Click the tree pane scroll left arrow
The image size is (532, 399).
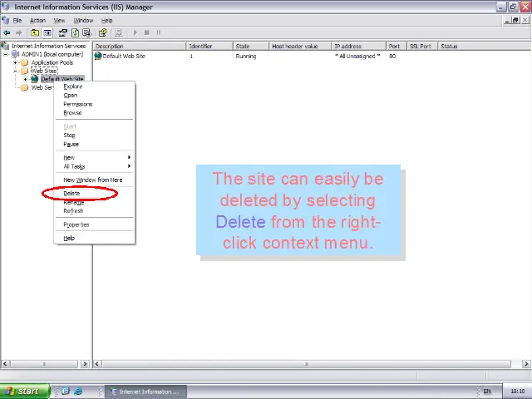5,364
